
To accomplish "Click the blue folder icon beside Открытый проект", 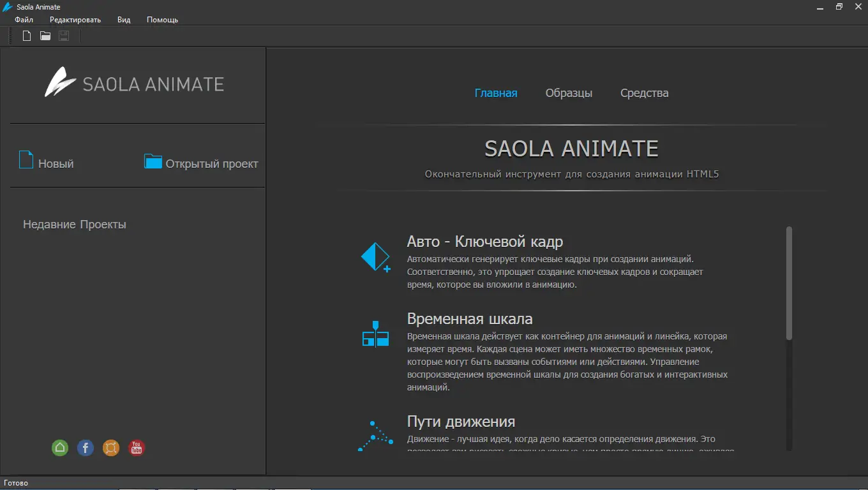I will click(153, 161).
